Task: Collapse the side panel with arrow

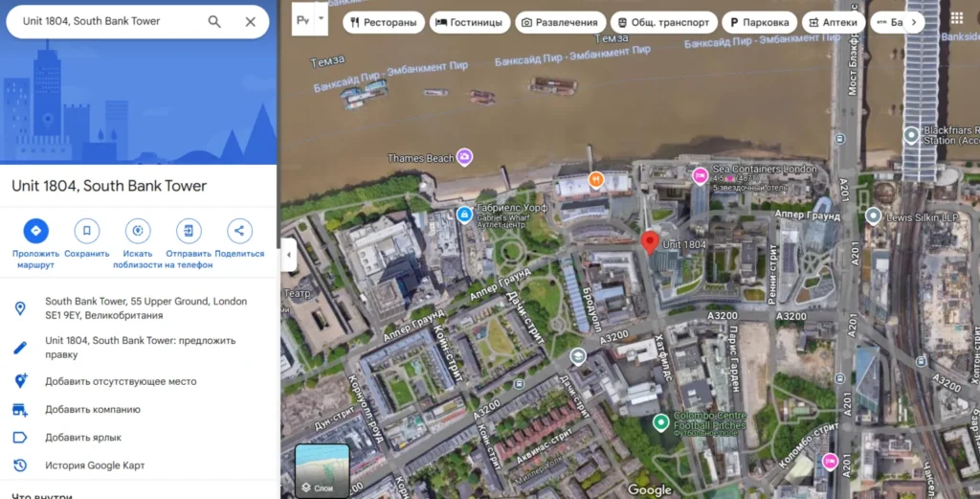Action: click(x=289, y=255)
